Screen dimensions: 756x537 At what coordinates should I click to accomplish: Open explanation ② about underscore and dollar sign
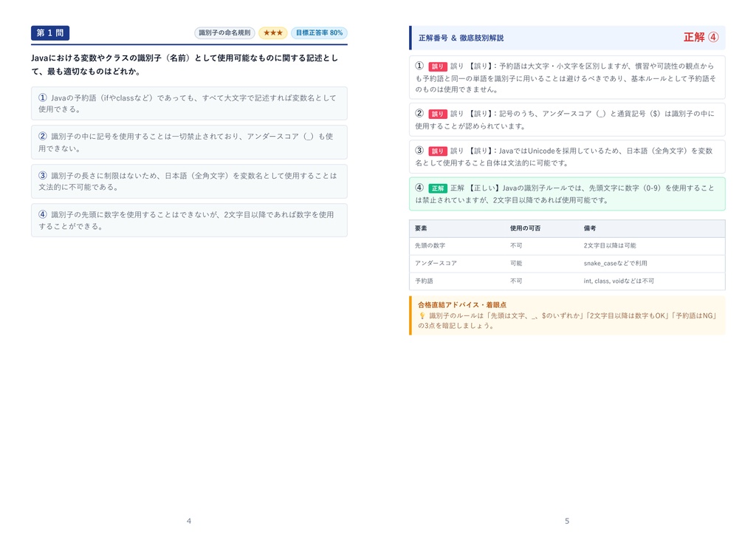click(x=567, y=120)
